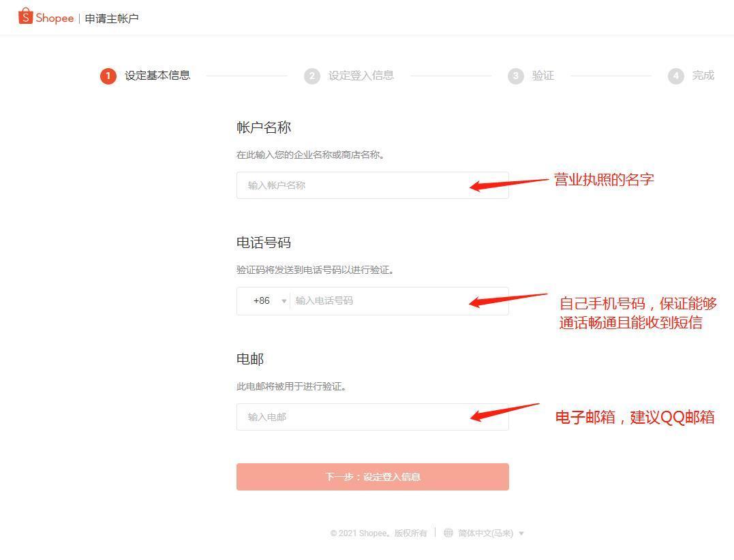Select the 设定登入信息 step label
Image resolution: width=734 pixels, height=560 pixels.
tap(362, 76)
